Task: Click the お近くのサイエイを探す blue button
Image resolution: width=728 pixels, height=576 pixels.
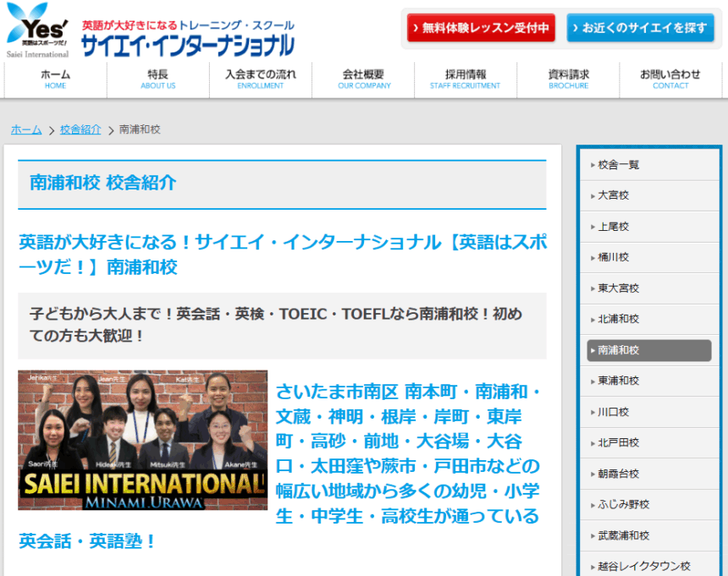Action: [641, 28]
